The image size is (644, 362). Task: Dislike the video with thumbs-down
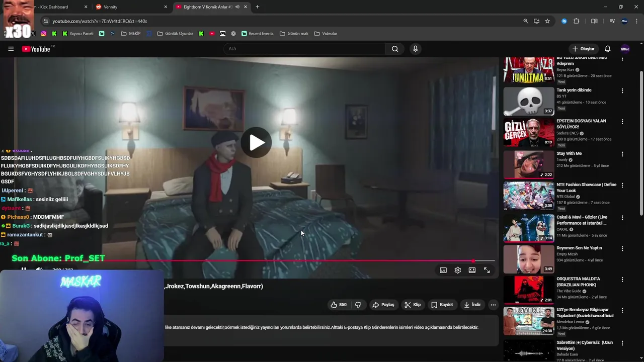pyautogui.click(x=358, y=305)
